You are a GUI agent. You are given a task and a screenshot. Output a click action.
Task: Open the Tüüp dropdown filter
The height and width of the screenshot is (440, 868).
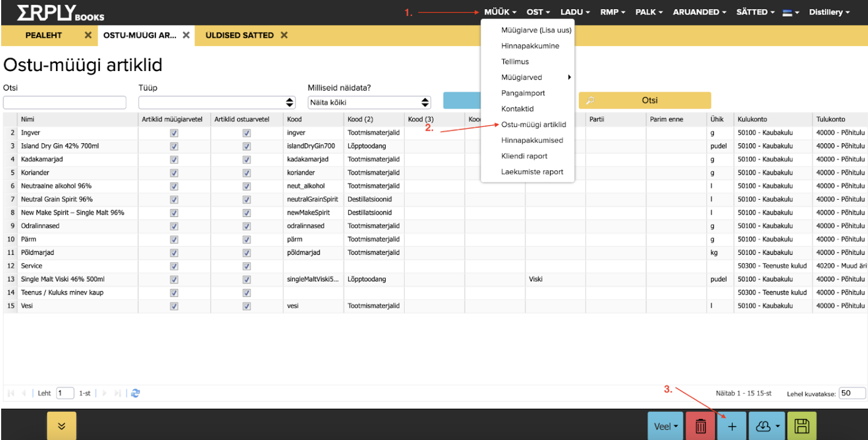click(217, 102)
